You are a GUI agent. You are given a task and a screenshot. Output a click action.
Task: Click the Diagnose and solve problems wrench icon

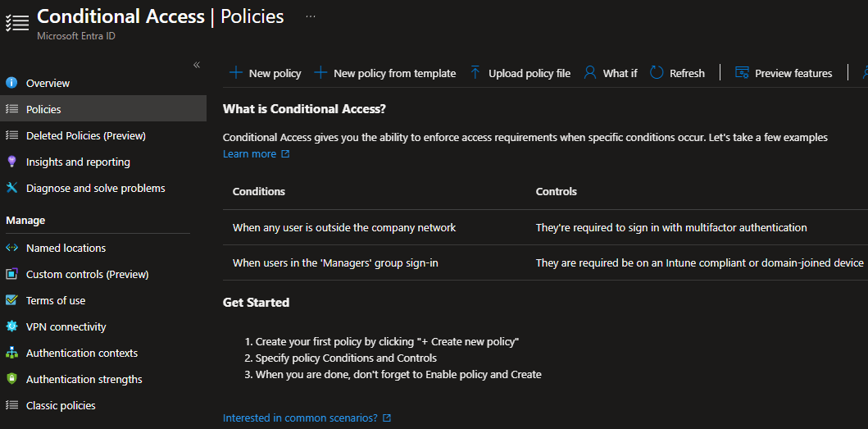[x=11, y=188]
